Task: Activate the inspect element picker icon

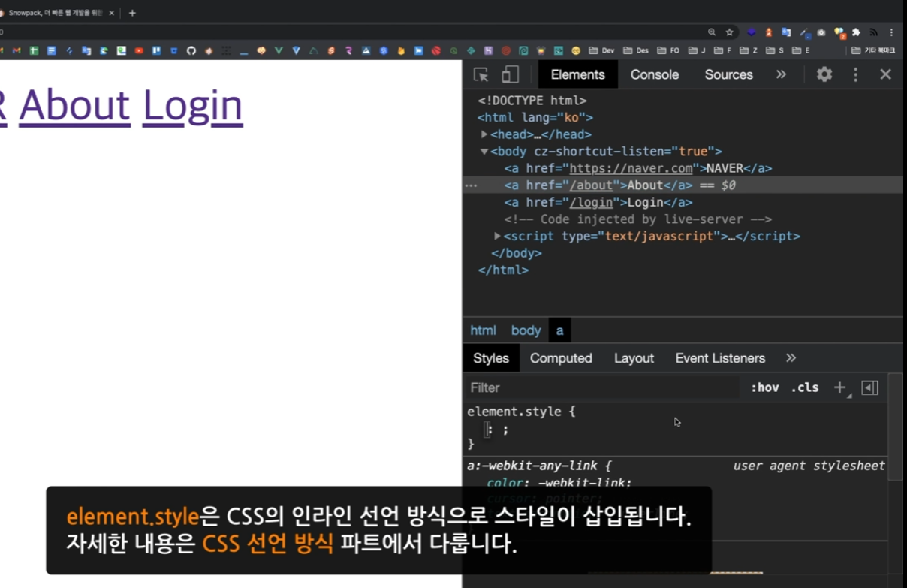Action: 481,74
